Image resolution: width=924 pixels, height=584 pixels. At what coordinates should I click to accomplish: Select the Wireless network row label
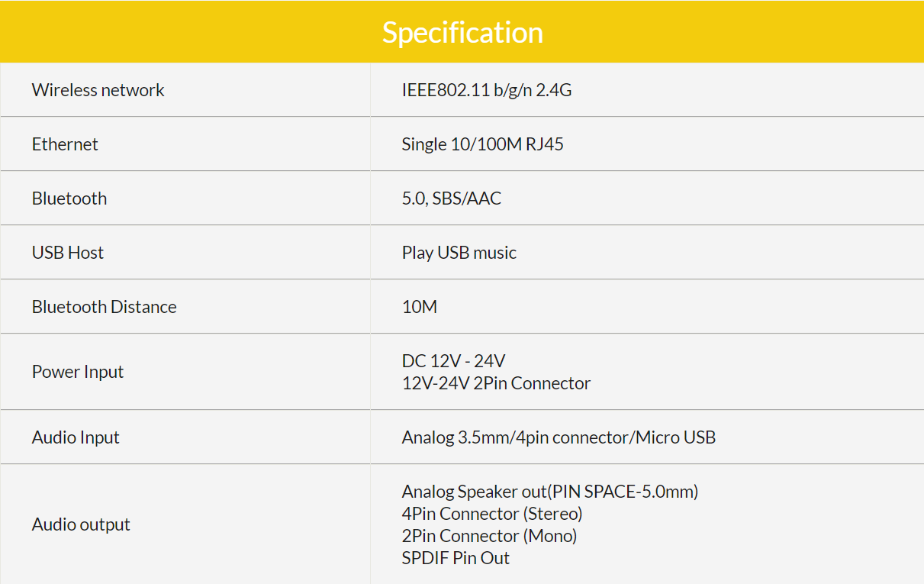tap(98, 90)
